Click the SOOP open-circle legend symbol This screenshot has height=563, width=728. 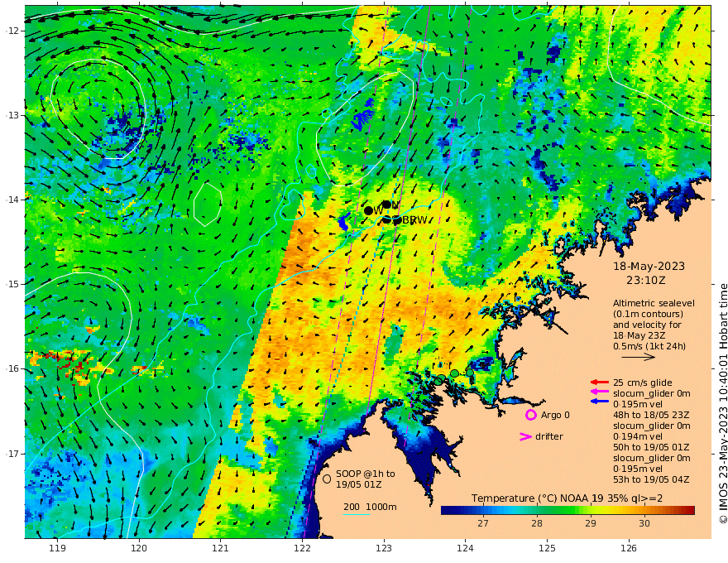click(327, 479)
